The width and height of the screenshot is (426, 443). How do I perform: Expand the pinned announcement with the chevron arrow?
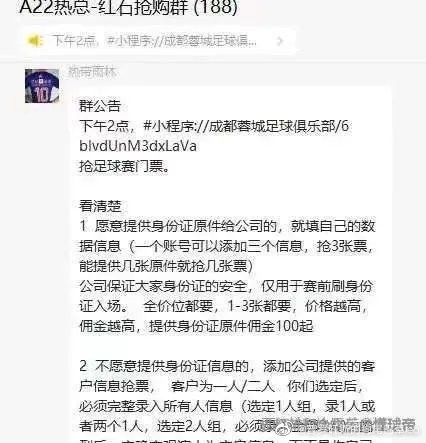pos(280,41)
